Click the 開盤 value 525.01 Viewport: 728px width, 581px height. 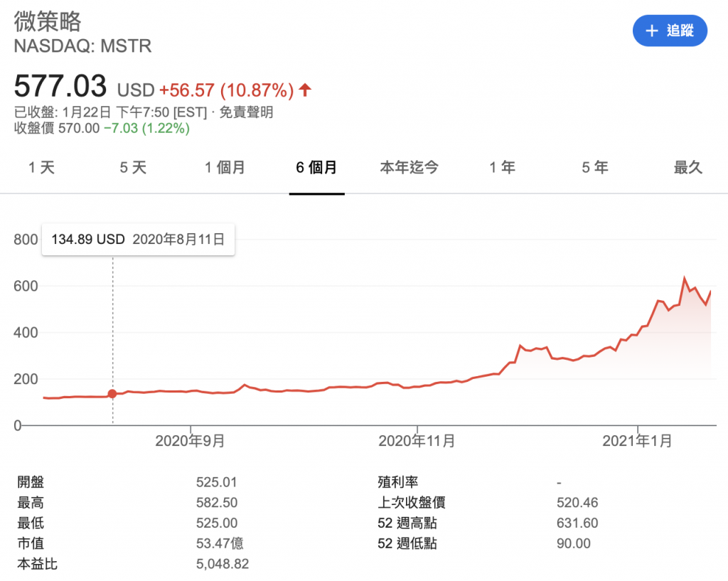click(216, 482)
